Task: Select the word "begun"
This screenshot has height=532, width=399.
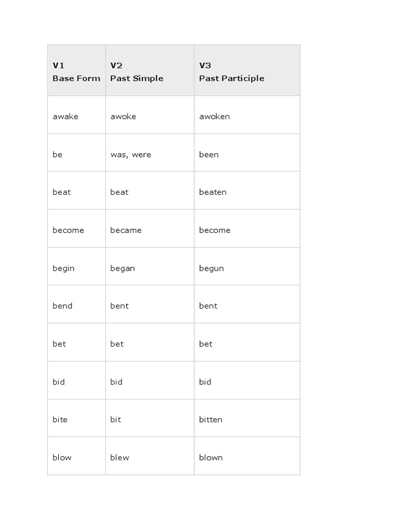Action: pyautogui.click(x=211, y=268)
